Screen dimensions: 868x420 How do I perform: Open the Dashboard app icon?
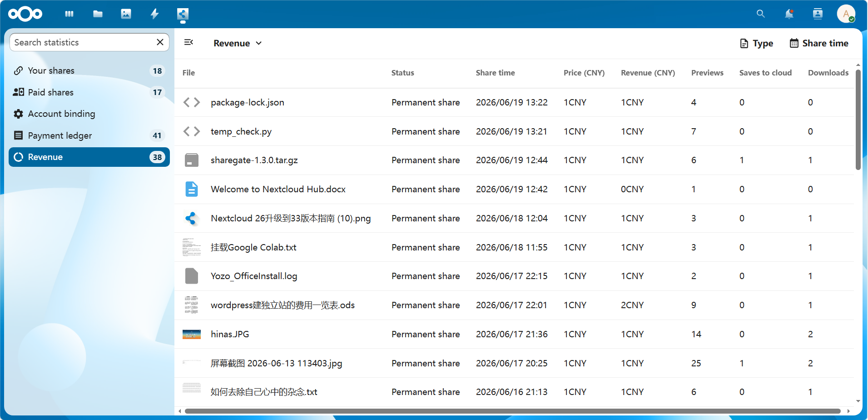[69, 14]
